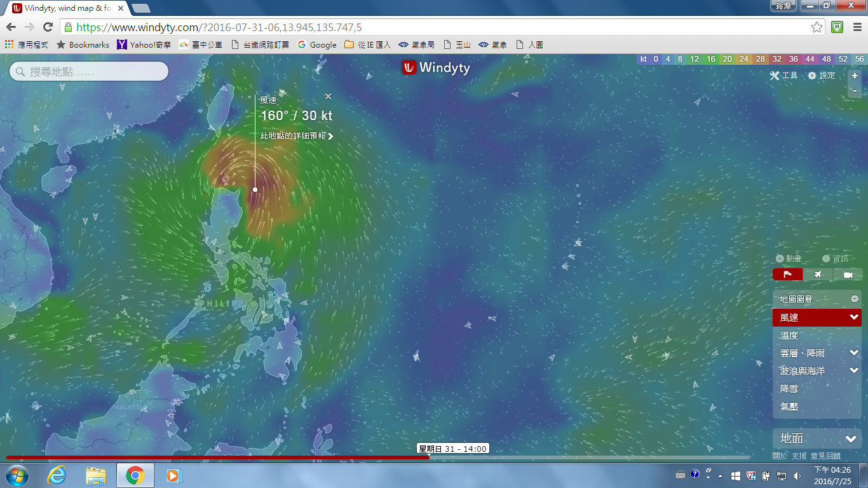Switch to the webcam camera icon
The height and width of the screenshot is (488, 868).
tap(848, 274)
